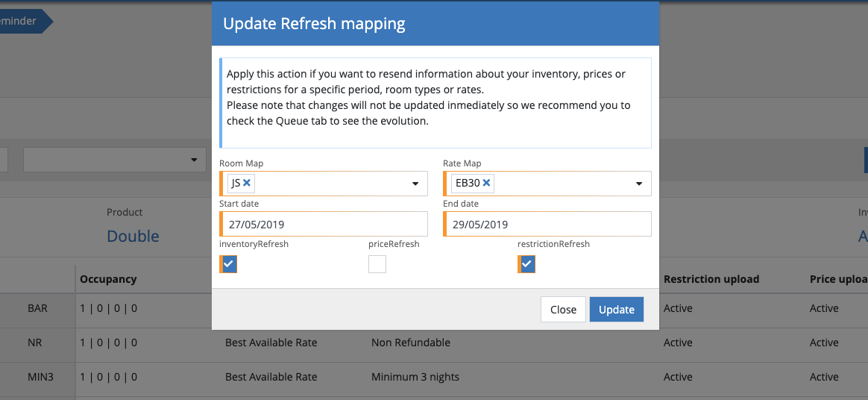Click the 'Non Refundable' cell
Viewport: 868px width, 400px height.
click(x=410, y=343)
